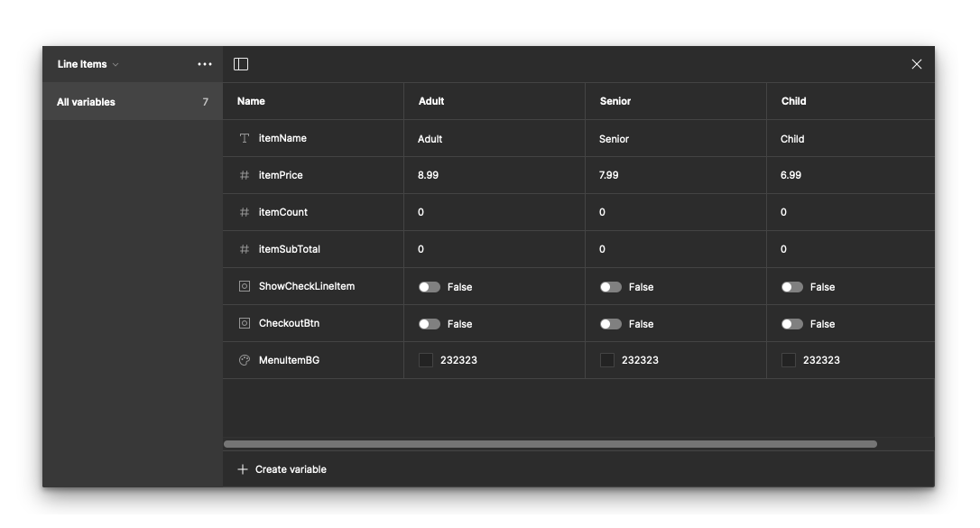
Task: Select the itemName variable name
Action: pyautogui.click(x=282, y=138)
